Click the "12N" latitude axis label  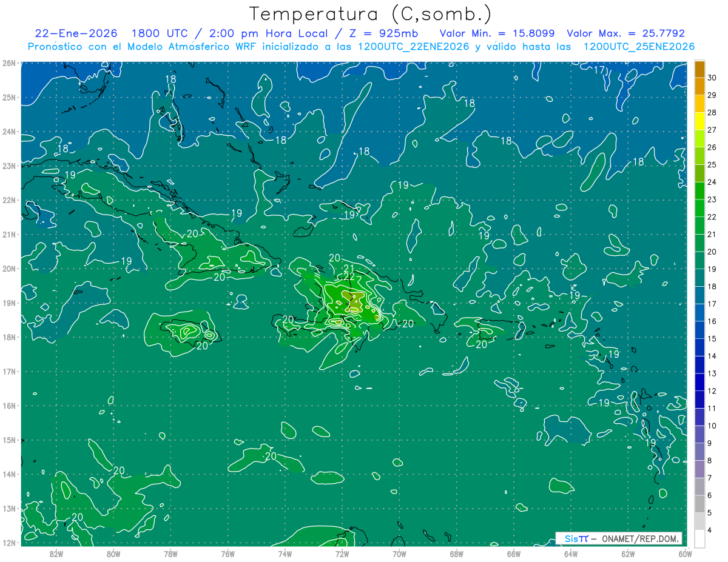(8, 543)
